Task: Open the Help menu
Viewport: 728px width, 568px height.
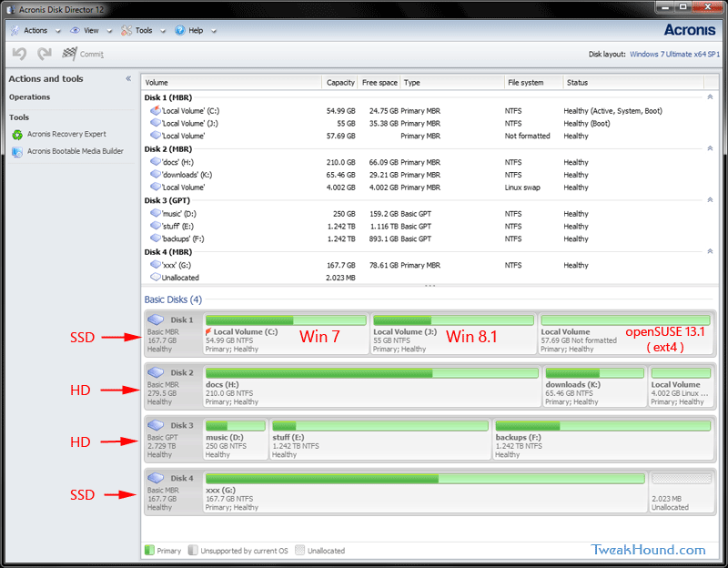Action: [x=196, y=31]
